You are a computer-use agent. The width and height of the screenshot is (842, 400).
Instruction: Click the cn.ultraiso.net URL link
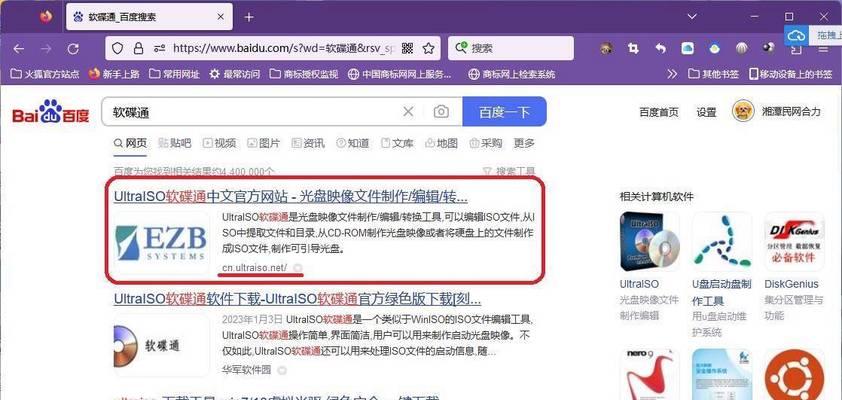point(254,267)
